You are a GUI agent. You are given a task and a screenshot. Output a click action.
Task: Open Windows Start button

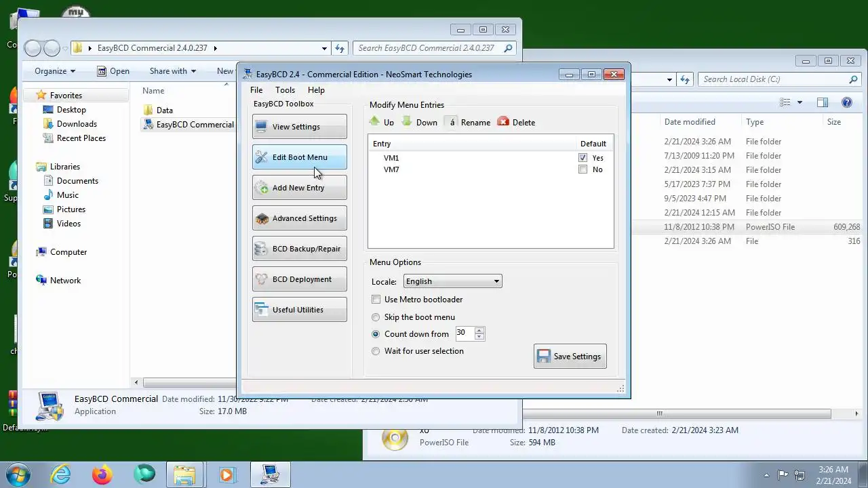point(17,474)
